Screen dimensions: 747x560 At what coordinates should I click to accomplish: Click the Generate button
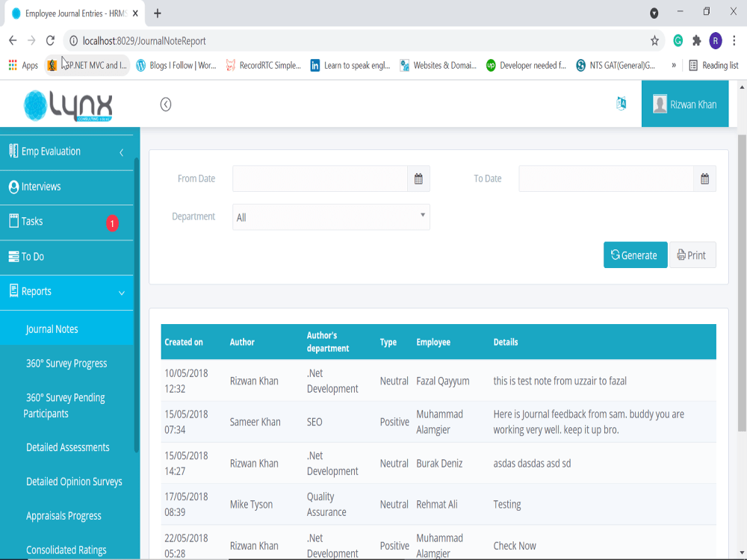[x=635, y=255]
